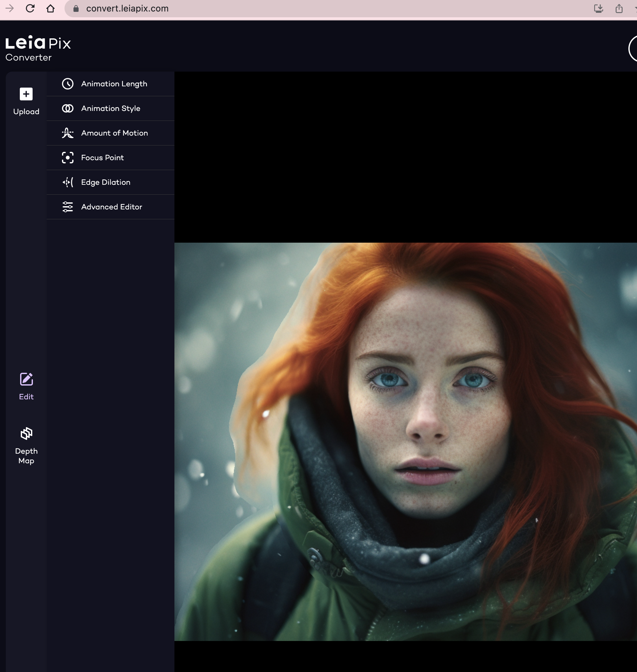Click the Animation Length clock icon

point(68,84)
